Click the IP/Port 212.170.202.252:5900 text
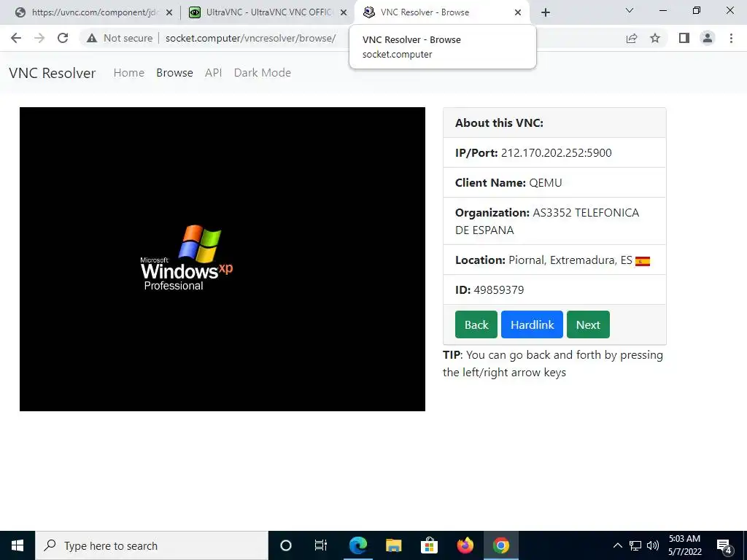The height and width of the screenshot is (560, 747). point(533,153)
